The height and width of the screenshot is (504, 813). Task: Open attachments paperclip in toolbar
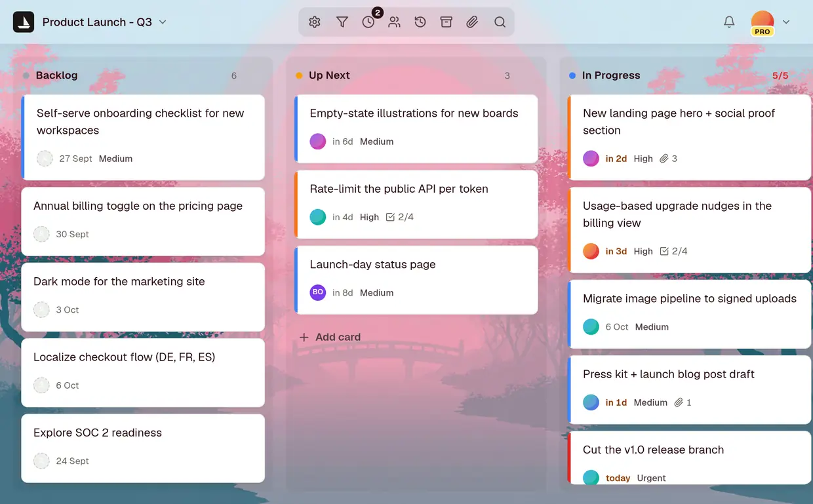pos(472,22)
